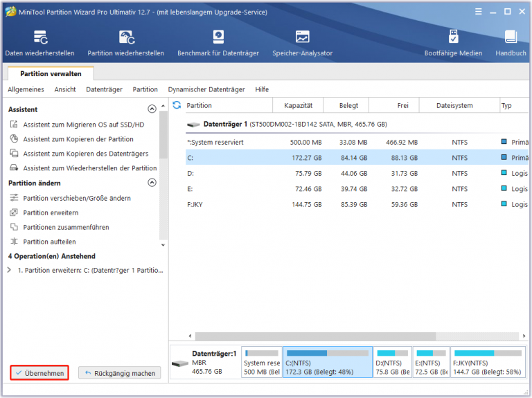The width and height of the screenshot is (532, 398).
Task: Select the Partition verwalten tab
Action: (50, 73)
